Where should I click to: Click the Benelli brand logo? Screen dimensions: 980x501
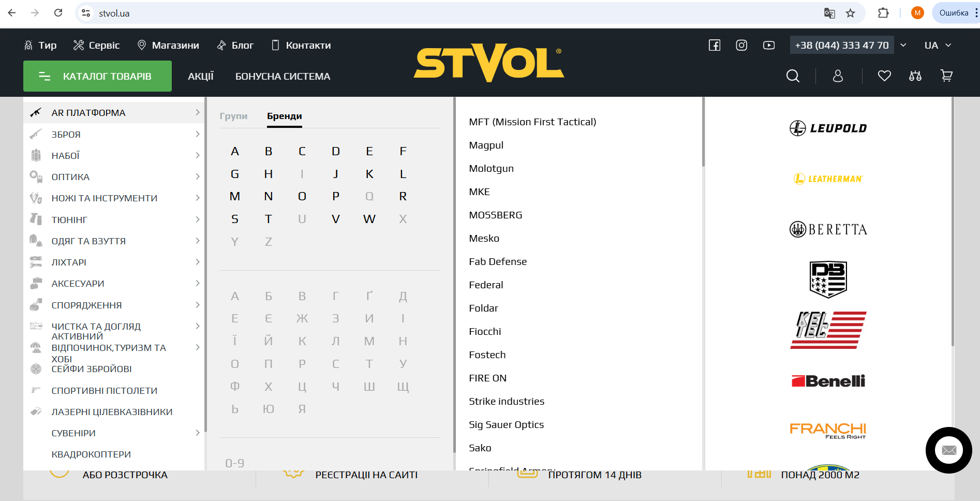pyautogui.click(x=828, y=381)
